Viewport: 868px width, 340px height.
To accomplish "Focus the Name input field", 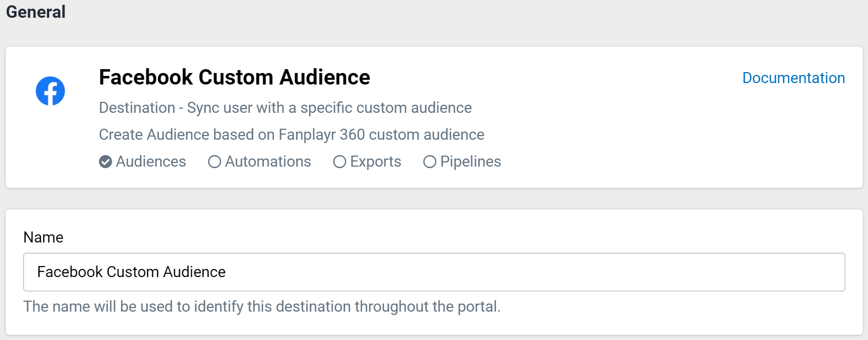I will click(x=434, y=272).
